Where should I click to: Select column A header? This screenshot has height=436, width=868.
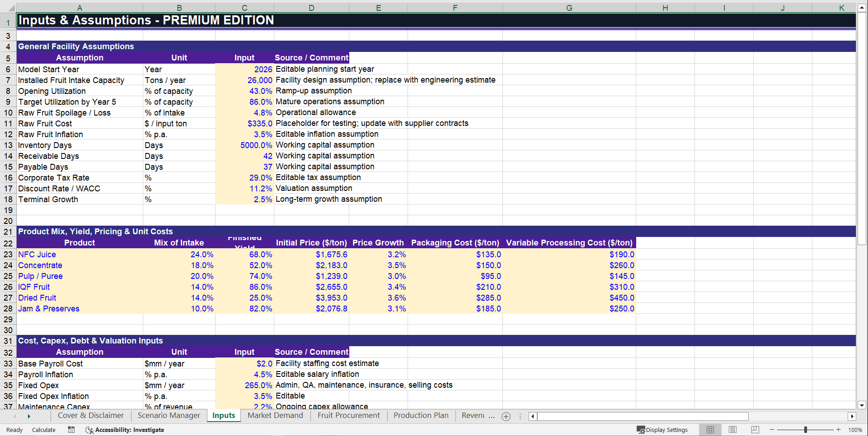[x=80, y=8]
